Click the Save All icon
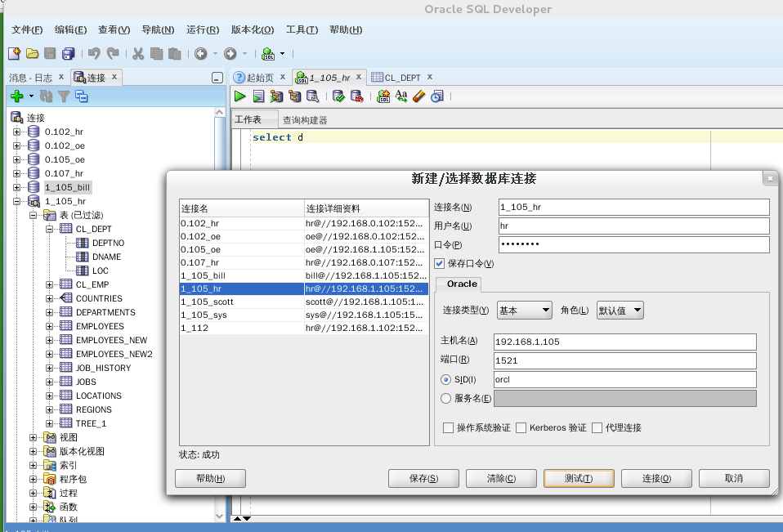Image resolution: width=783 pixels, height=532 pixels. tap(68, 53)
